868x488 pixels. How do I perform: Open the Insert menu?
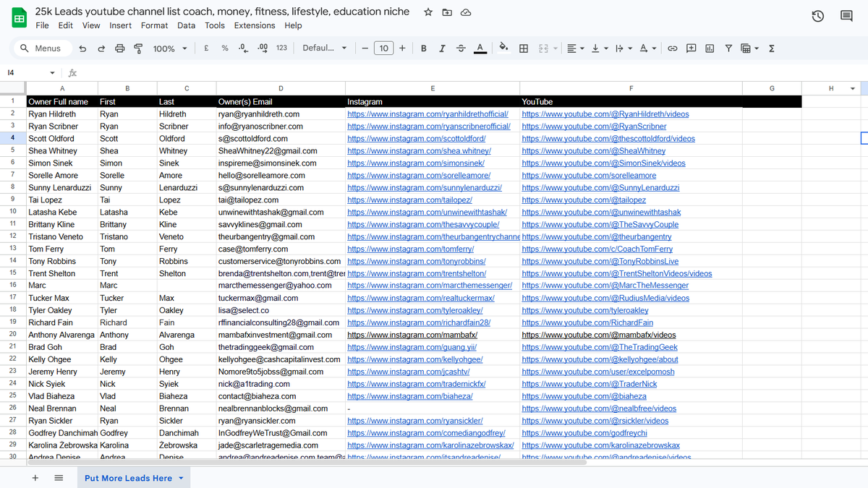click(120, 25)
